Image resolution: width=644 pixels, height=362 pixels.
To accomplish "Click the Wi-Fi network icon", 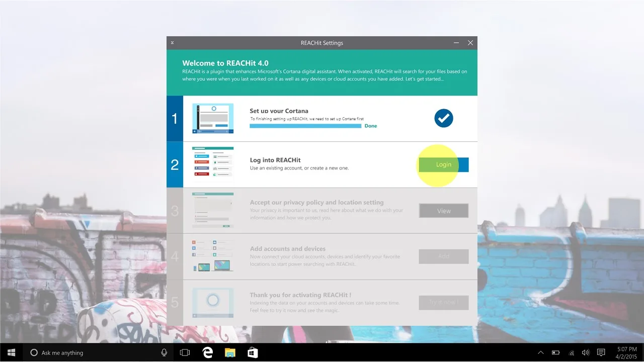I will point(572,352).
